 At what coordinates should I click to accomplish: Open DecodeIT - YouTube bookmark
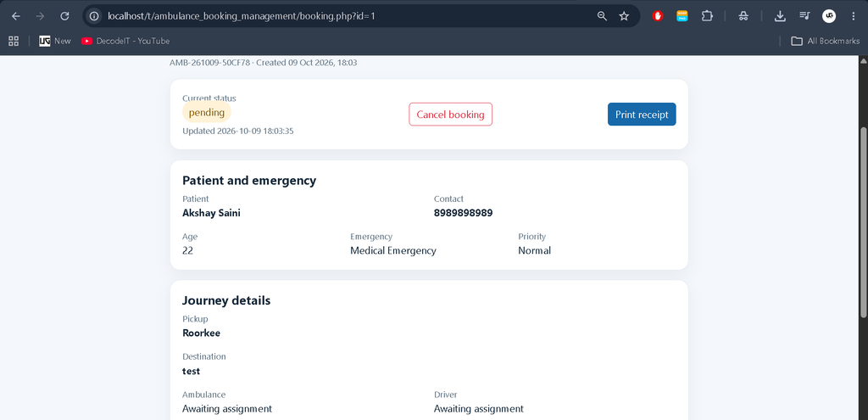point(125,41)
